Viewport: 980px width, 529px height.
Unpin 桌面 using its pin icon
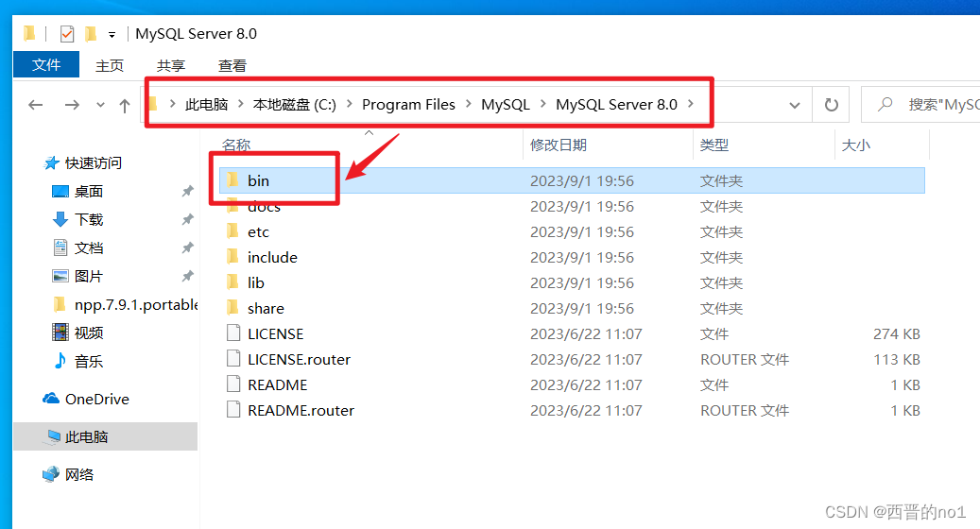(187, 191)
